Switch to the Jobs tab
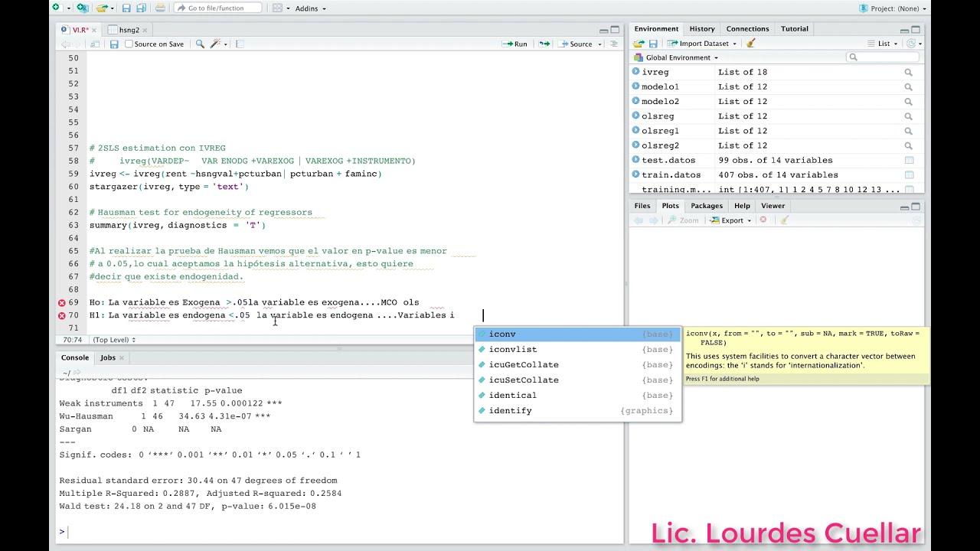 111,357
